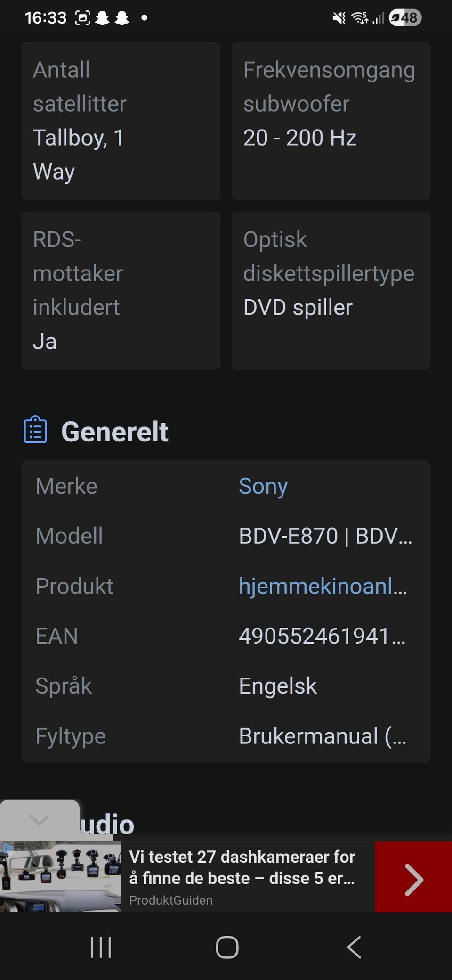Viewport: 452px width, 980px height.
Task: Tap the muted sound icon in status bar
Action: (339, 18)
